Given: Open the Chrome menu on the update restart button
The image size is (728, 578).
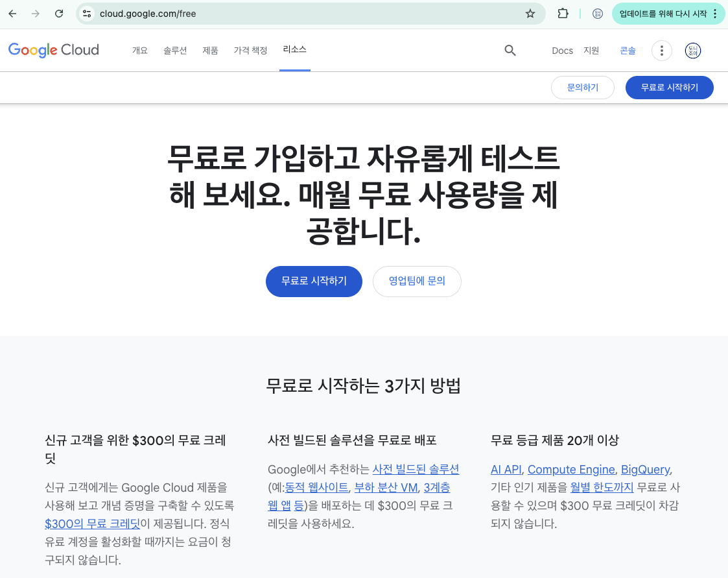Looking at the screenshot, I should (x=715, y=13).
